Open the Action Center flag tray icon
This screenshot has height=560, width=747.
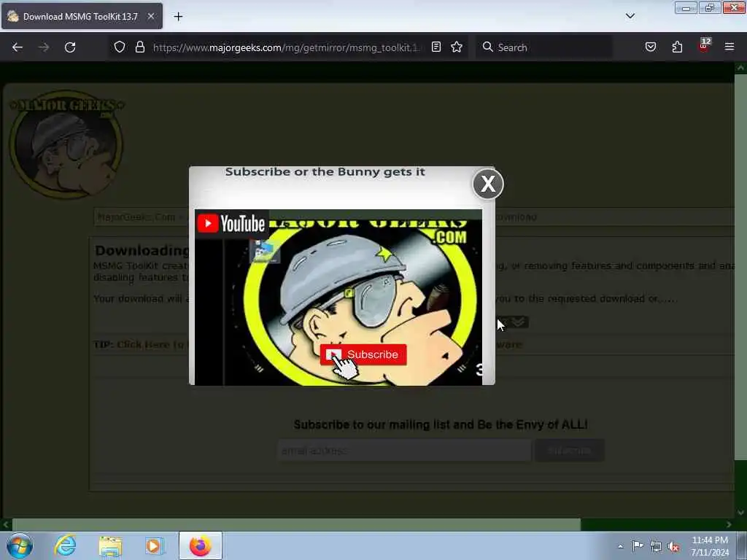click(x=638, y=546)
